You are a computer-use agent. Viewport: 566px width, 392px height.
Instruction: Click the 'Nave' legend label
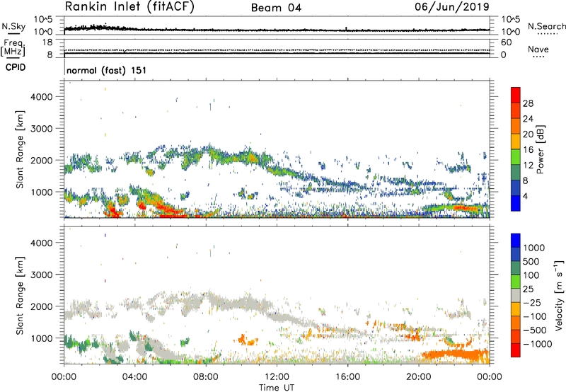[x=538, y=49]
